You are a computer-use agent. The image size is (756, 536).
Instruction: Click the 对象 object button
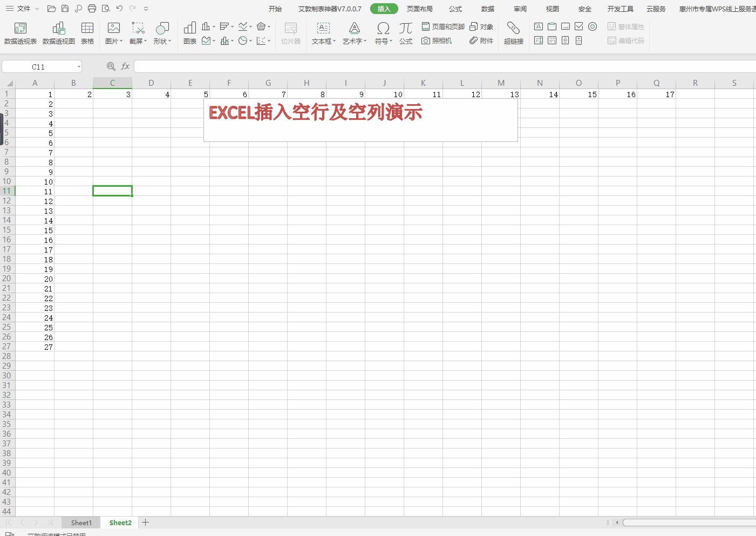481,26
